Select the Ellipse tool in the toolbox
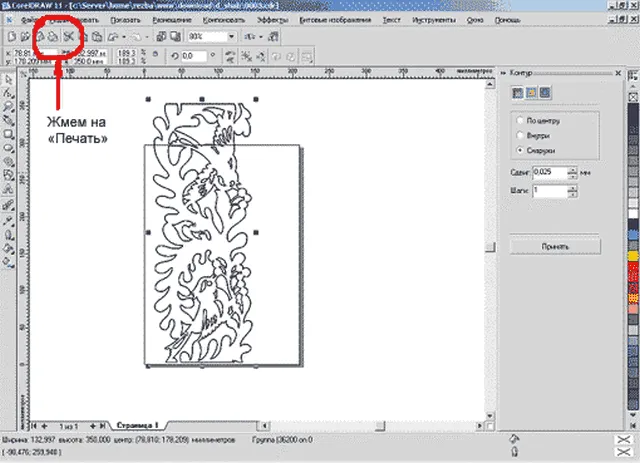The height and width of the screenshot is (463, 640). [x=8, y=148]
